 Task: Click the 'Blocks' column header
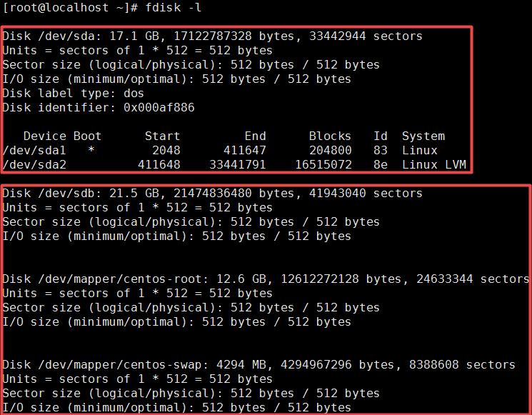click(x=330, y=136)
